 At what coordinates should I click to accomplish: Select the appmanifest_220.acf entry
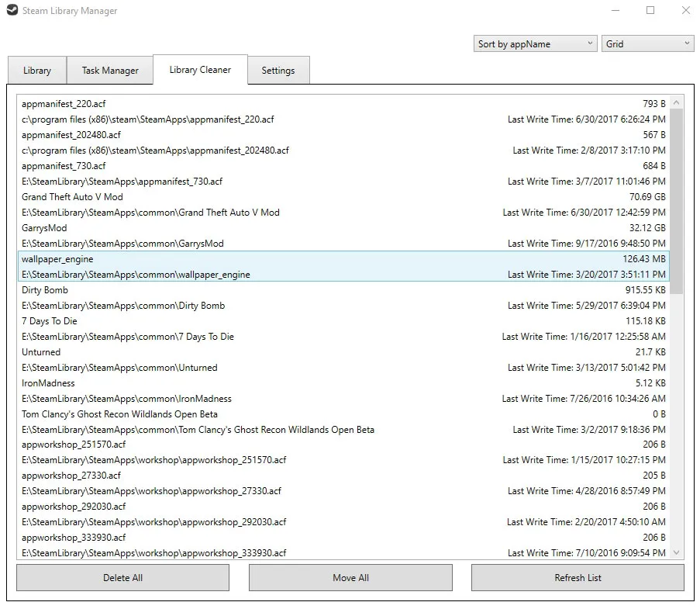pos(64,104)
